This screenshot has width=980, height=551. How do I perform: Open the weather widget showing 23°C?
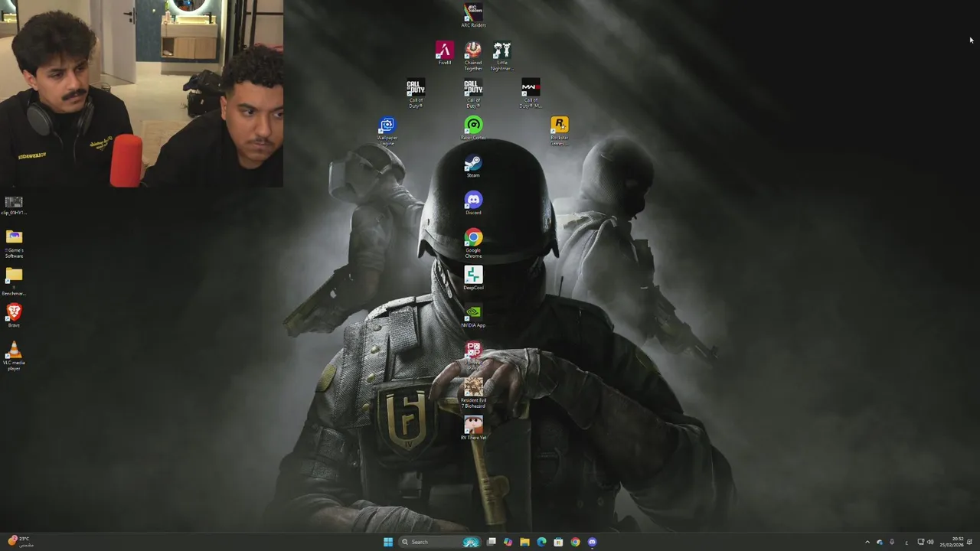click(x=19, y=542)
